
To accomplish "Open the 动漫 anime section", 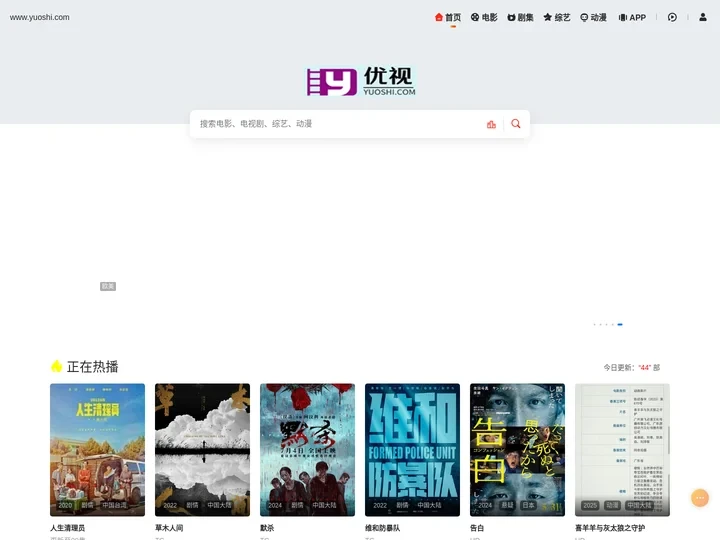I will pyautogui.click(x=593, y=17).
